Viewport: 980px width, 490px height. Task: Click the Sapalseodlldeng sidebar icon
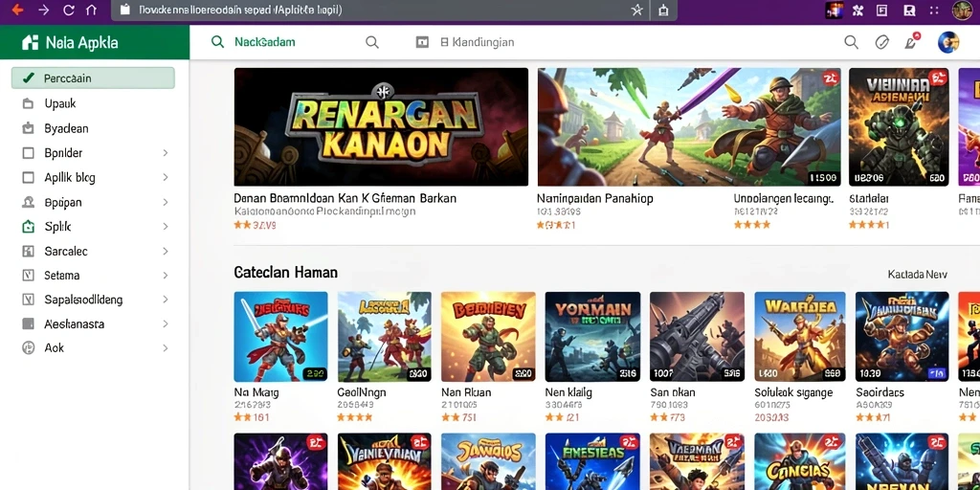28,300
